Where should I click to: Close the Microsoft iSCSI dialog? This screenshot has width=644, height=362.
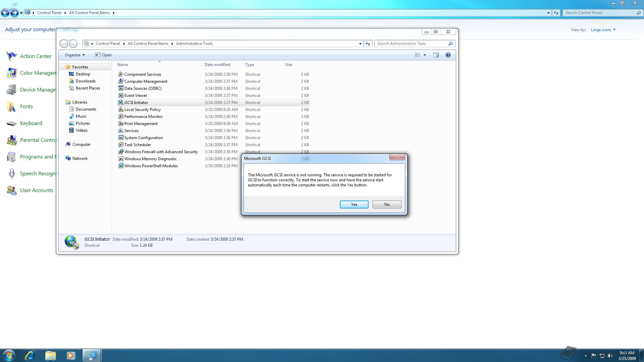coord(397,157)
